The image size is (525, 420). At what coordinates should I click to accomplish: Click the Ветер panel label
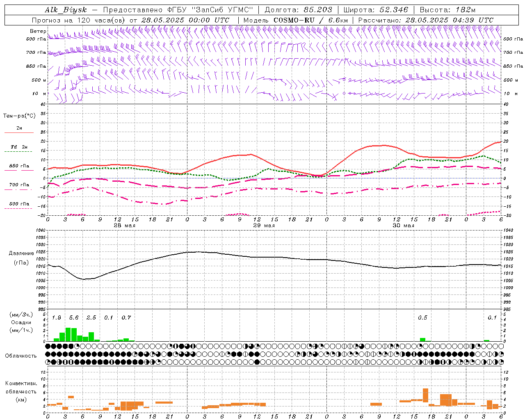(38, 31)
